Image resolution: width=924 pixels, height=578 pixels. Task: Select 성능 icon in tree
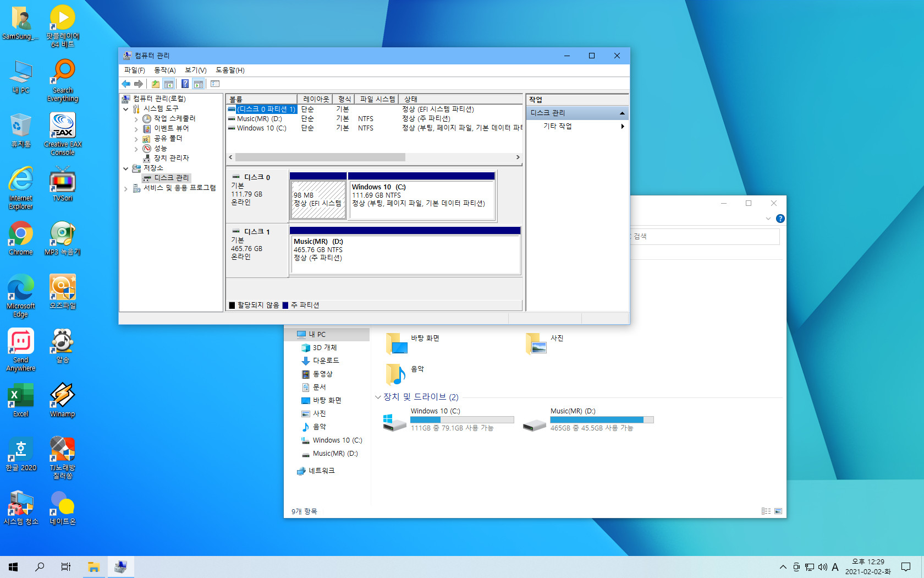pos(147,149)
